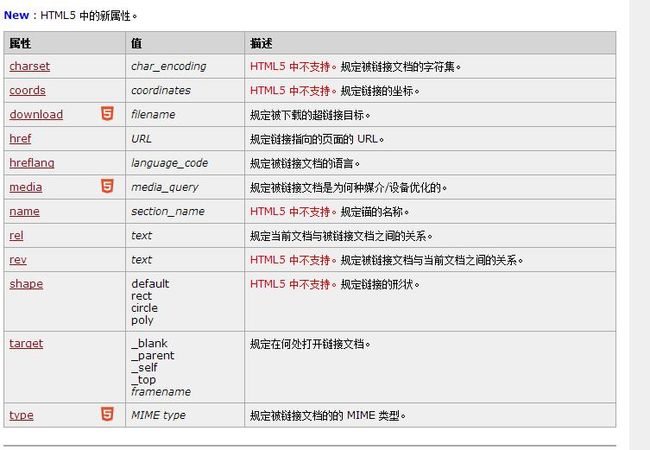Follow the name attribute link
Viewport: 650px width, 450px height.
point(24,211)
